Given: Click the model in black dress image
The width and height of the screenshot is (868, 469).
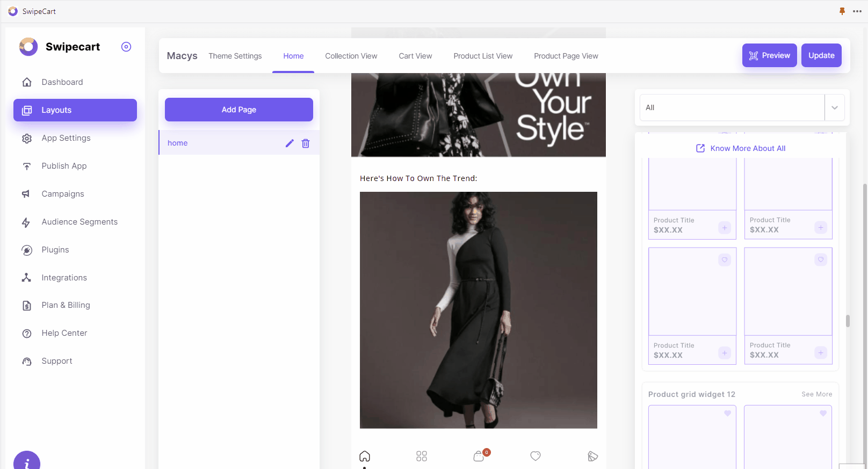Looking at the screenshot, I should pos(479,310).
